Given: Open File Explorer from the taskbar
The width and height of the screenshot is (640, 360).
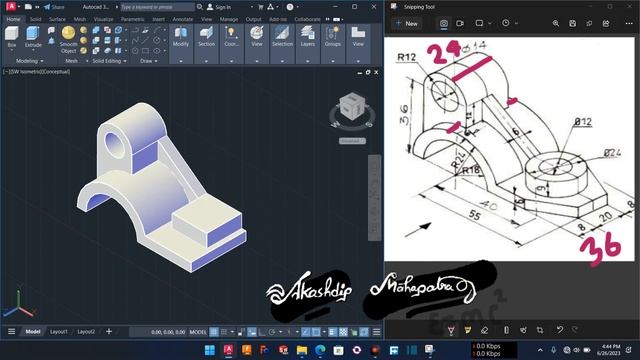Looking at the screenshot, I should pyautogui.click(x=302, y=350).
